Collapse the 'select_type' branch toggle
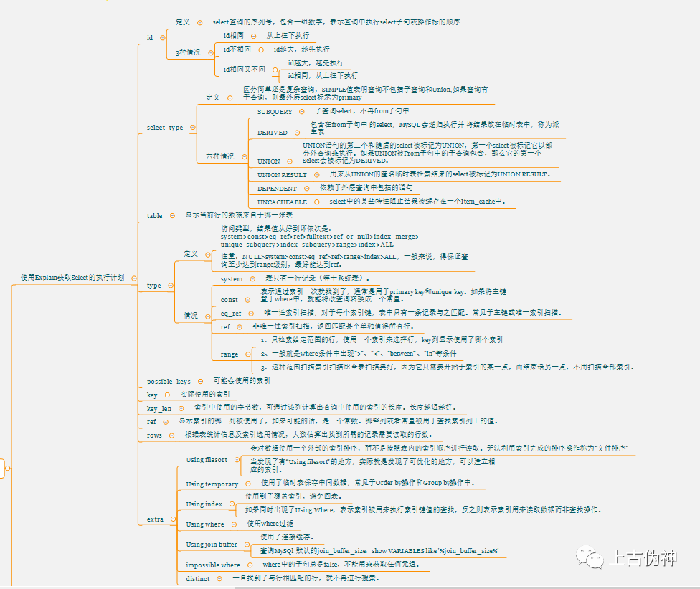The height and width of the screenshot is (589, 700). point(192,128)
